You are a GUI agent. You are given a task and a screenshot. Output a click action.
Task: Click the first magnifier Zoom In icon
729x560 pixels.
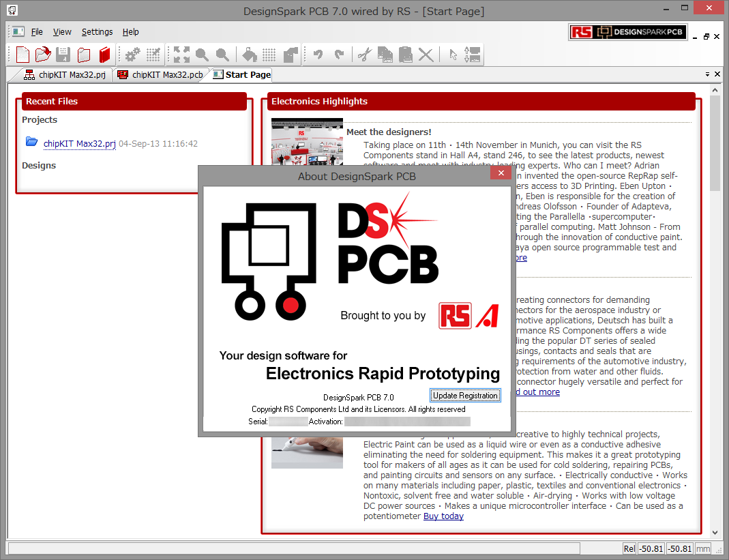pos(202,55)
